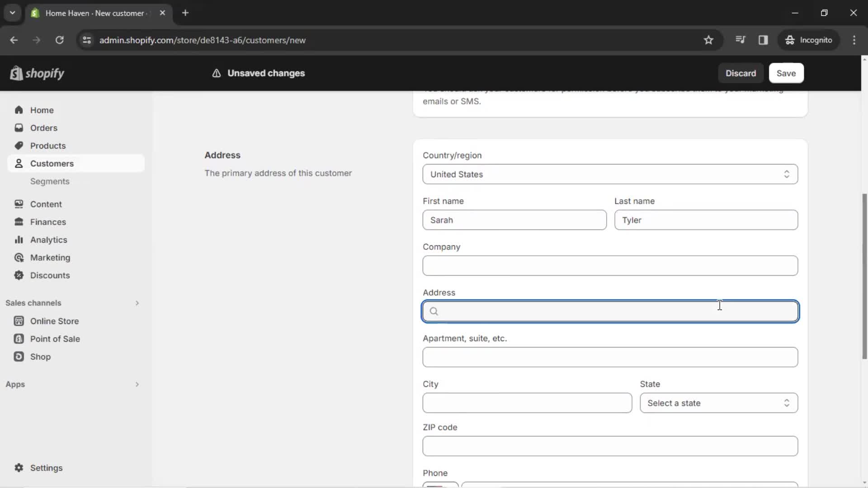
Task: Select the Country/region dropdown
Action: point(609,174)
